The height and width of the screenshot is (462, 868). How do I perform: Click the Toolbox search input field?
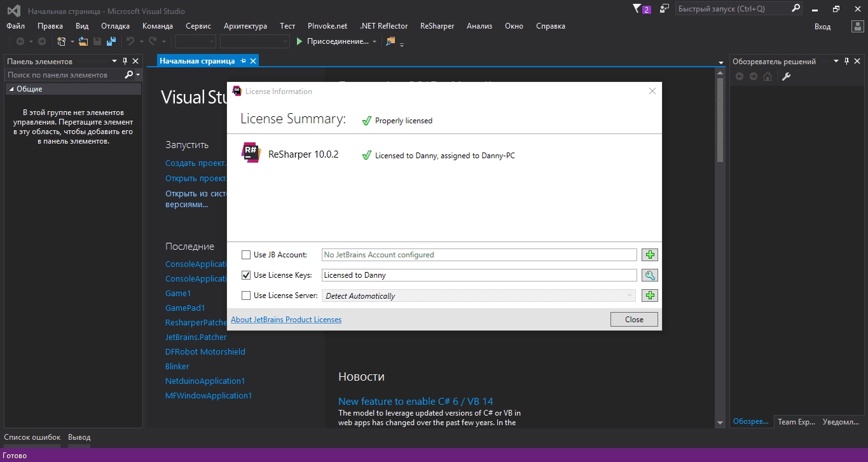[x=64, y=74]
